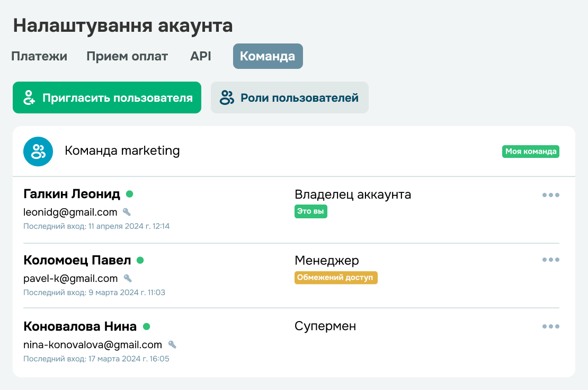Image resolution: width=588 pixels, height=390 pixels.
Task: Click the online status dot by Коломоец Павел
Action: (140, 260)
